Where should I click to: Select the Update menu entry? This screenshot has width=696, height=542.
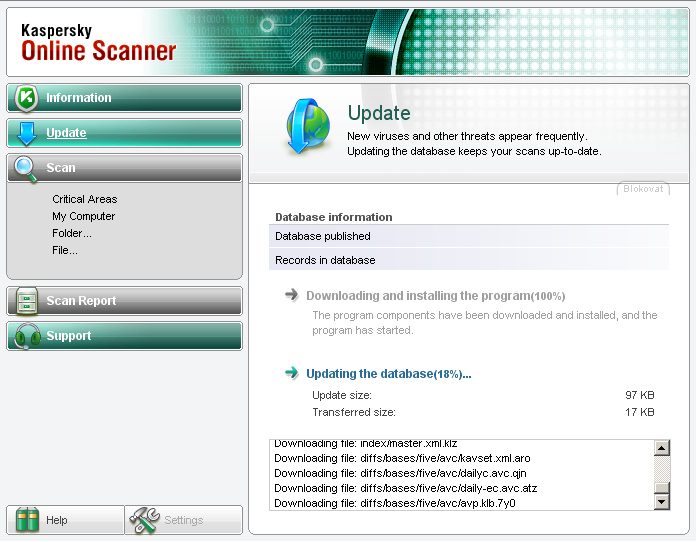[124, 133]
